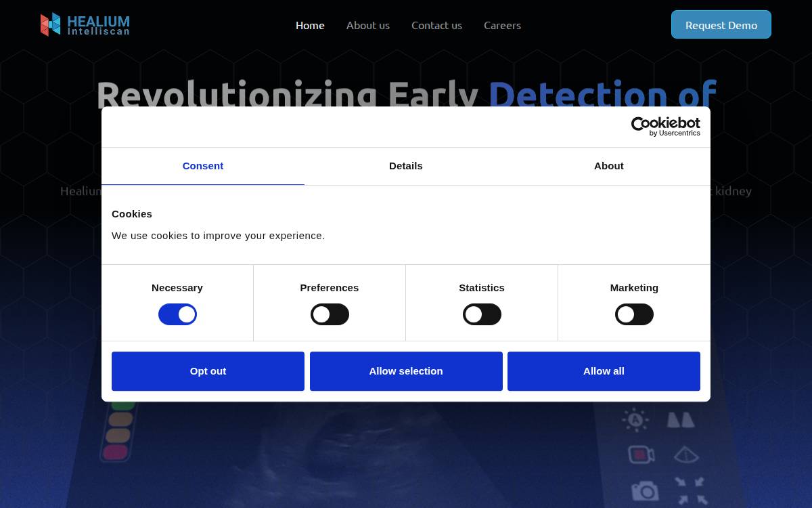Click the "Cookies" heading text
The height and width of the screenshot is (508, 812).
point(132,214)
